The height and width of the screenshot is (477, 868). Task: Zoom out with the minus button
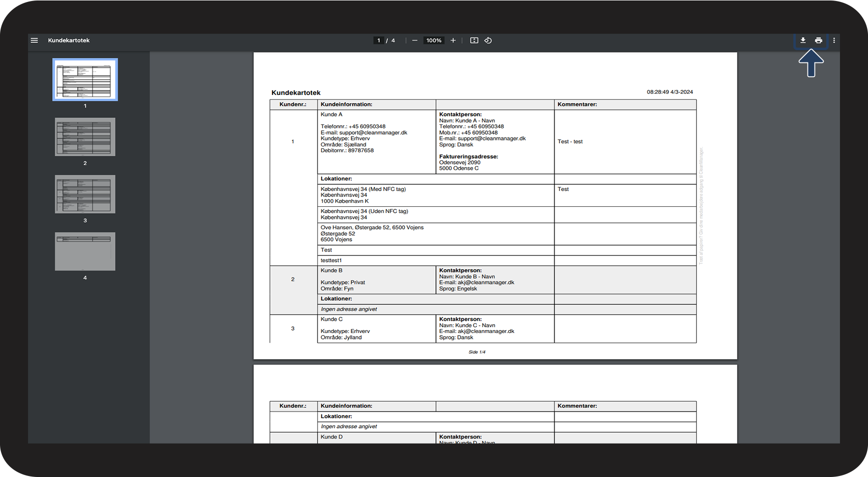(x=415, y=40)
